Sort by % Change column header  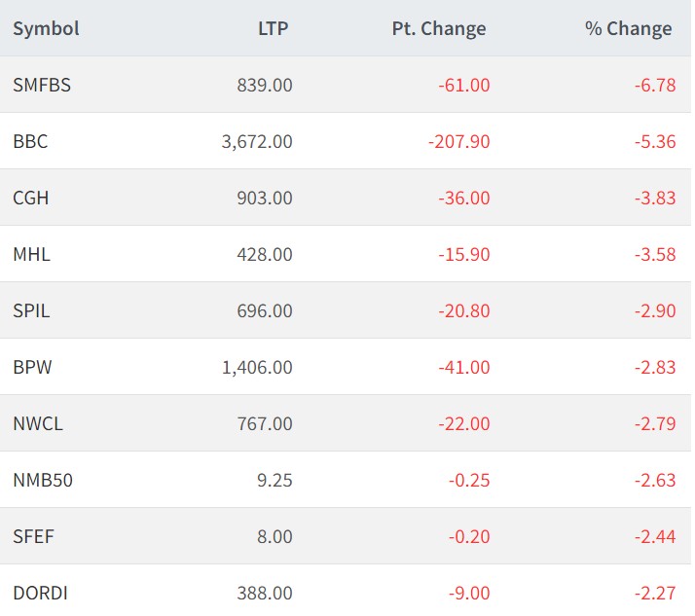(x=628, y=28)
